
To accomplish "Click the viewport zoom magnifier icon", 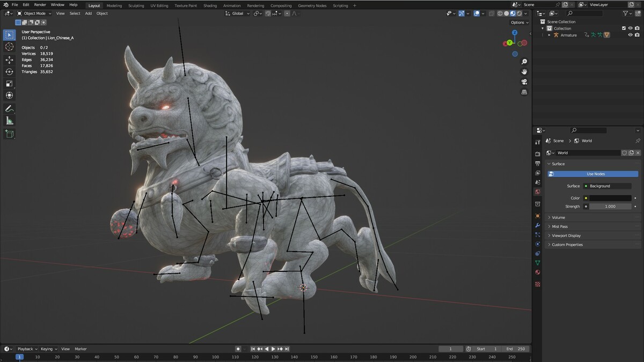I will [x=524, y=62].
